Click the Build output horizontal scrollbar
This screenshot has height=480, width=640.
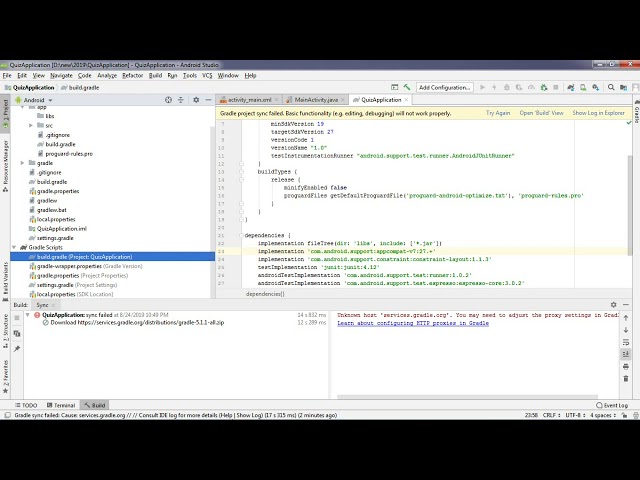(x=467, y=397)
